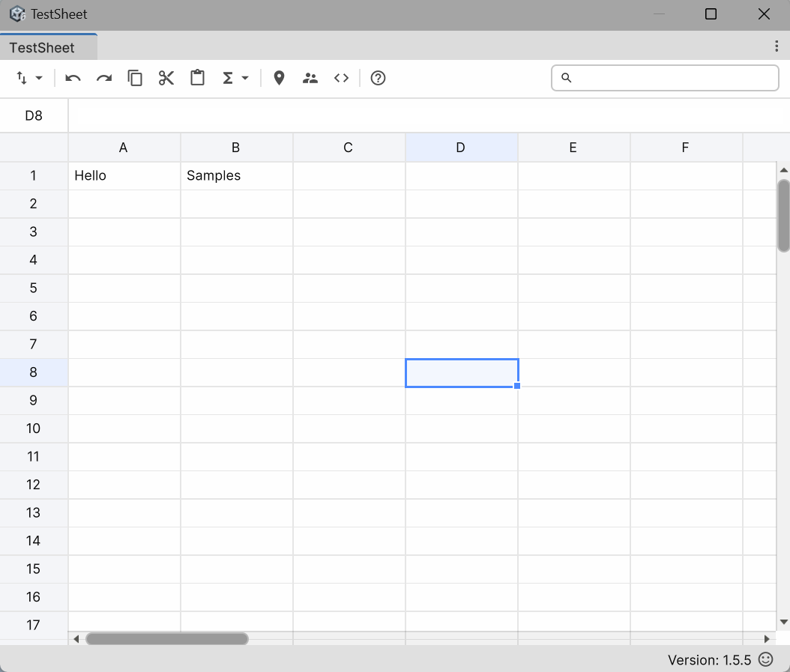The width and height of the screenshot is (790, 672).
Task: Switch to the TestSheet tab
Action: [x=49, y=47]
